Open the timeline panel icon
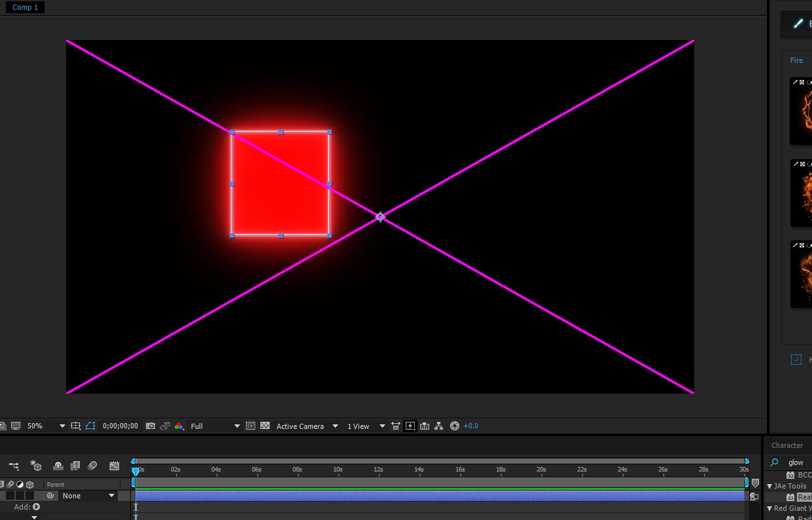The image size is (812, 520). [425, 426]
